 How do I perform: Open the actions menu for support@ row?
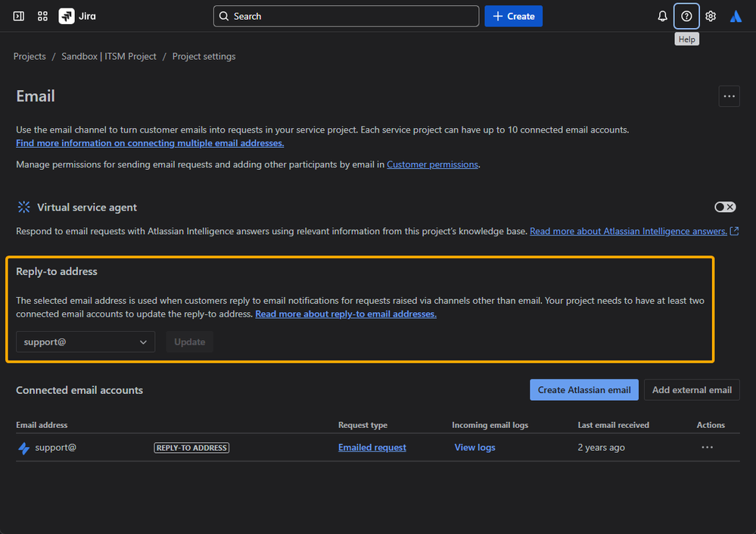click(x=708, y=447)
